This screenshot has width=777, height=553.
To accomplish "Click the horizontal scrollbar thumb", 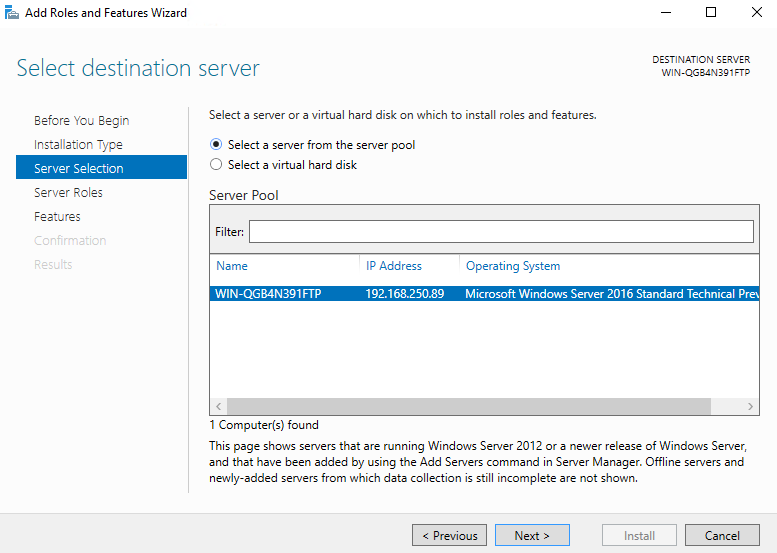I will click(x=469, y=406).
